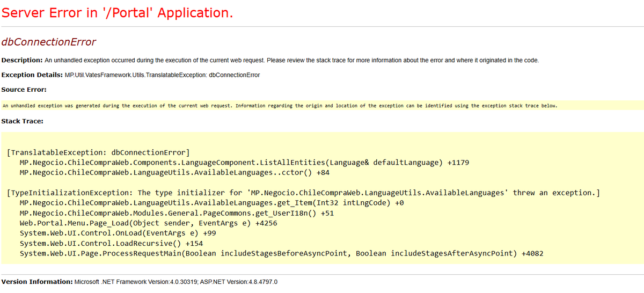Click the yellow "An unhandled exception was generated" message
644x293 pixels.
click(280, 106)
